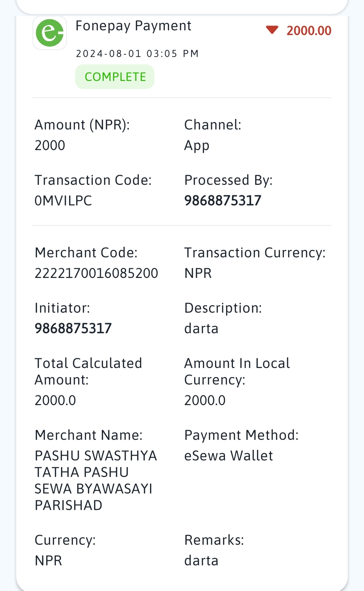
Task: Tap the Channel value App
Action: 197,146
